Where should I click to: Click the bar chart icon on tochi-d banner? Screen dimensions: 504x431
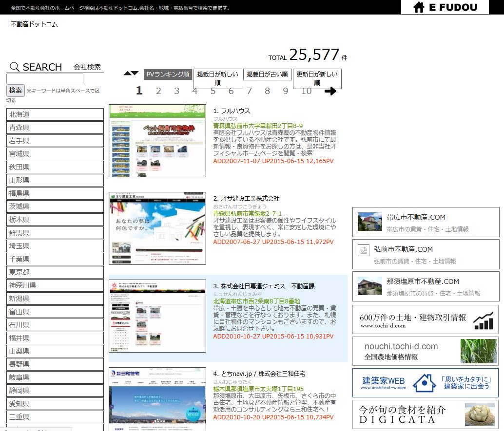click(x=484, y=320)
